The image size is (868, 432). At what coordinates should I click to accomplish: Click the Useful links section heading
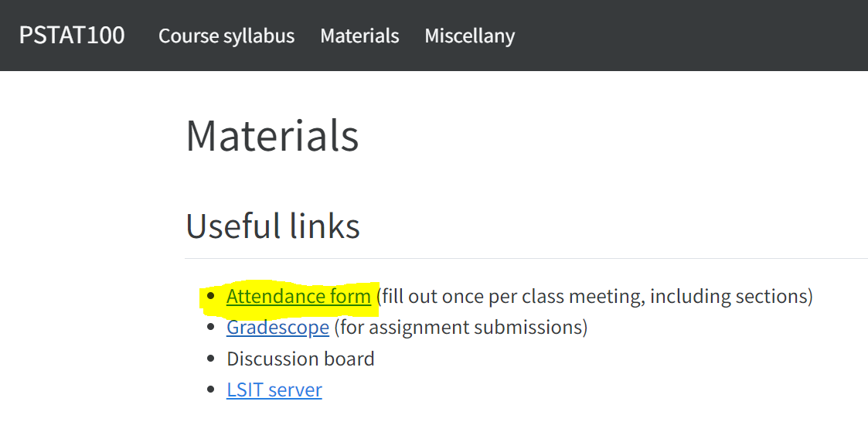coord(273,226)
